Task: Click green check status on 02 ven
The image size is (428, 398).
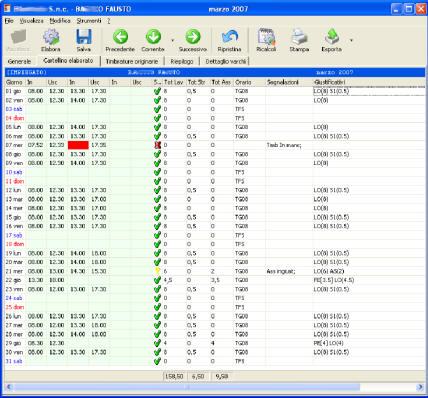Action: pos(158,100)
